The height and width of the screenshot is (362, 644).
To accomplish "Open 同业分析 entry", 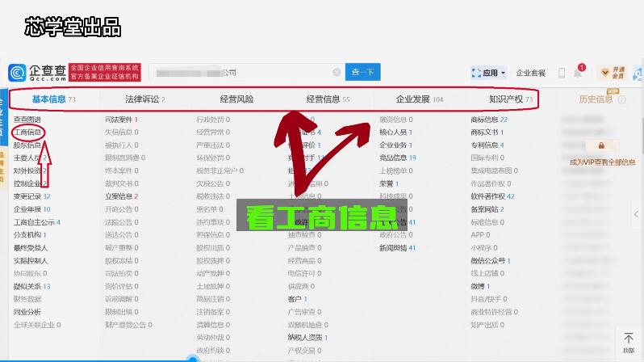I will tap(27, 312).
